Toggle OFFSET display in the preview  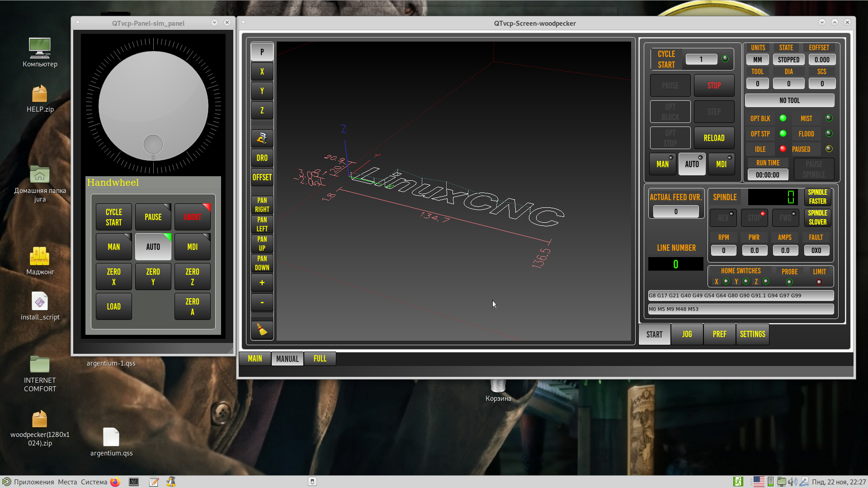262,177
